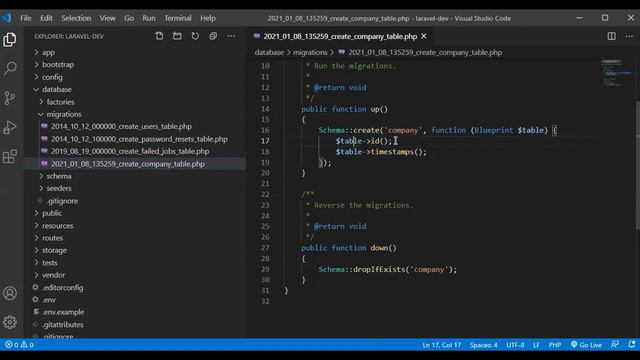
Task: Open the .env.example file
Action: click(x=135, y=312)
